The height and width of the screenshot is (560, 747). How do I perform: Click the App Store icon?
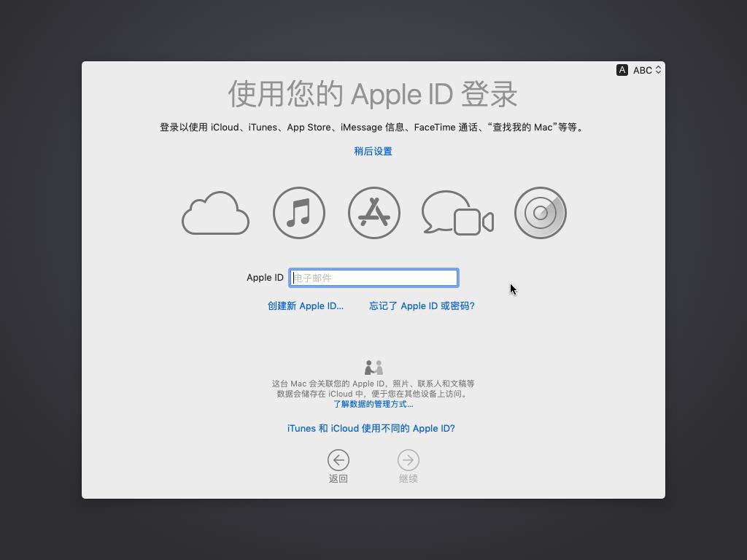[374, 213]
